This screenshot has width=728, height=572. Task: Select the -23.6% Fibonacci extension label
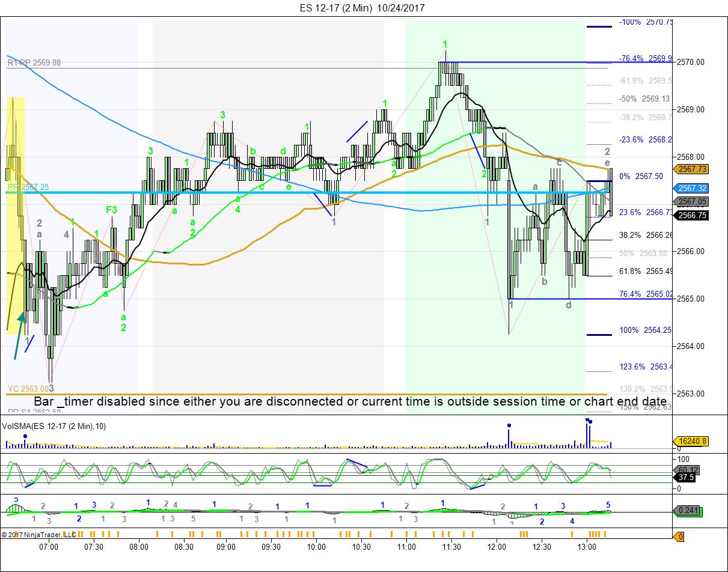tap(646, 139)
